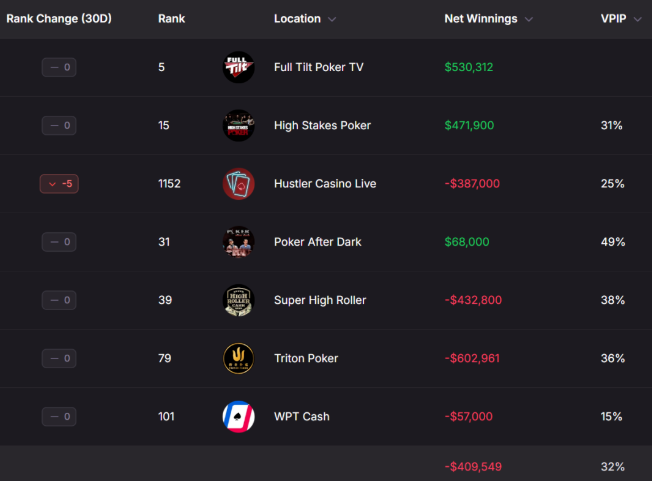This screenshot has width=652, height=481.
Task: Sort by the Location column chevron
Action: (332, 19)
